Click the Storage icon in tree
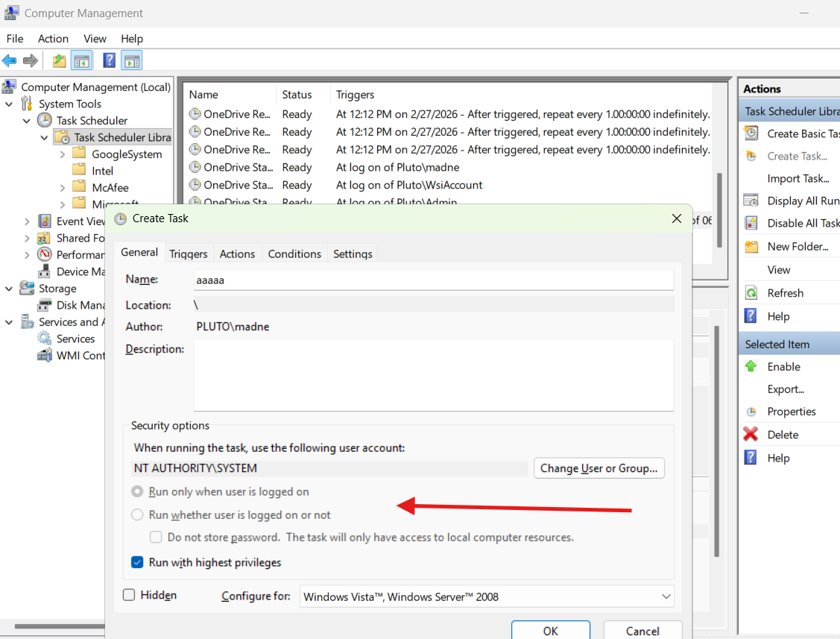 tap(27, 288)
